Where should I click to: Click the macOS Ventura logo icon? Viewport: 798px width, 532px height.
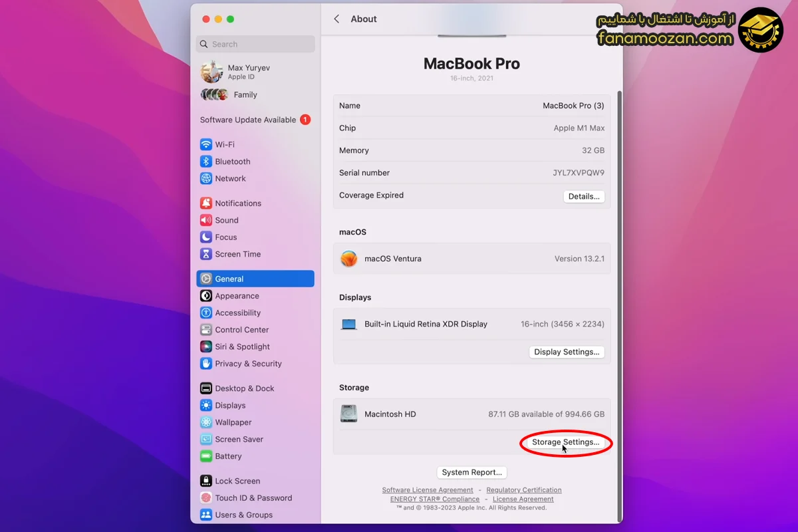[x=349, y=259]
